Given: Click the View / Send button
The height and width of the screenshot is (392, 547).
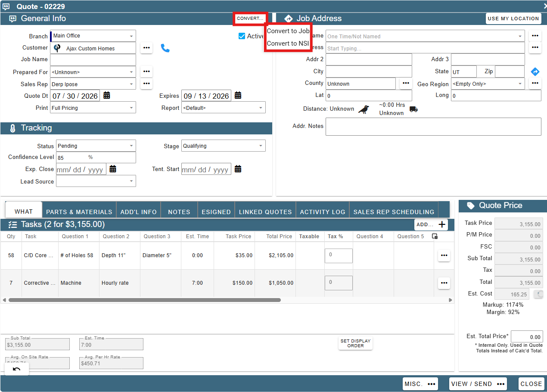Looking at the screenshot, I should click(478, 384).
